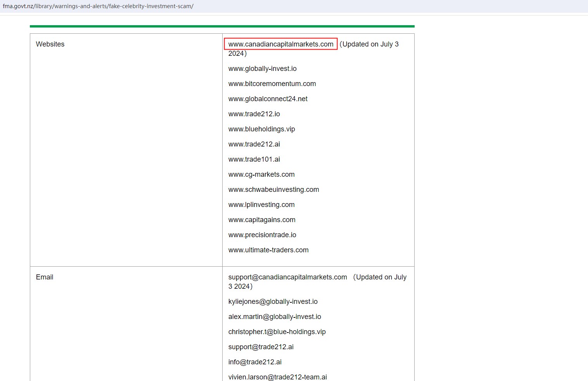Image resolution: width=588 pixels, height=381 pixels.
Task: Select www.globally-invest.io entry
Action: pos(263,69)
